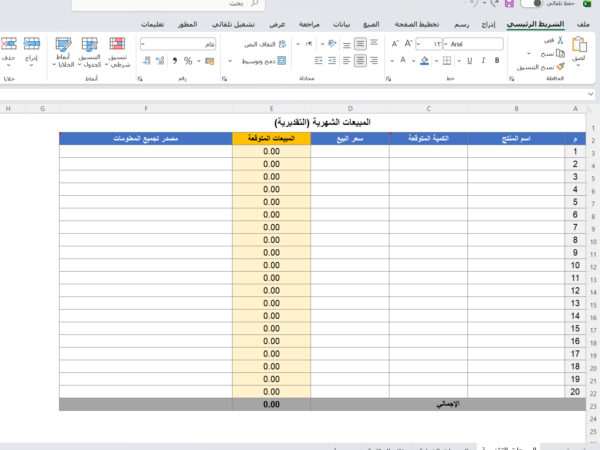
Task: Click in the search box
Action: pyautogui.click(x=168, y=4)
